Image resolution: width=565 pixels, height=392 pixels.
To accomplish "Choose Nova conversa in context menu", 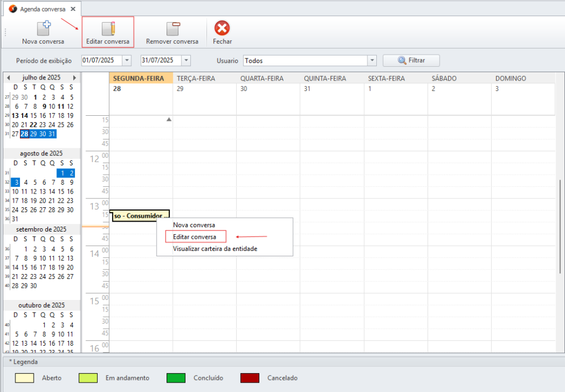I will point(194,225).
